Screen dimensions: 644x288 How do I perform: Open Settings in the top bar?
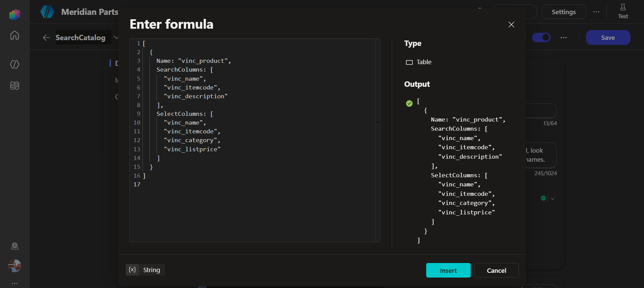click(564, 12)
